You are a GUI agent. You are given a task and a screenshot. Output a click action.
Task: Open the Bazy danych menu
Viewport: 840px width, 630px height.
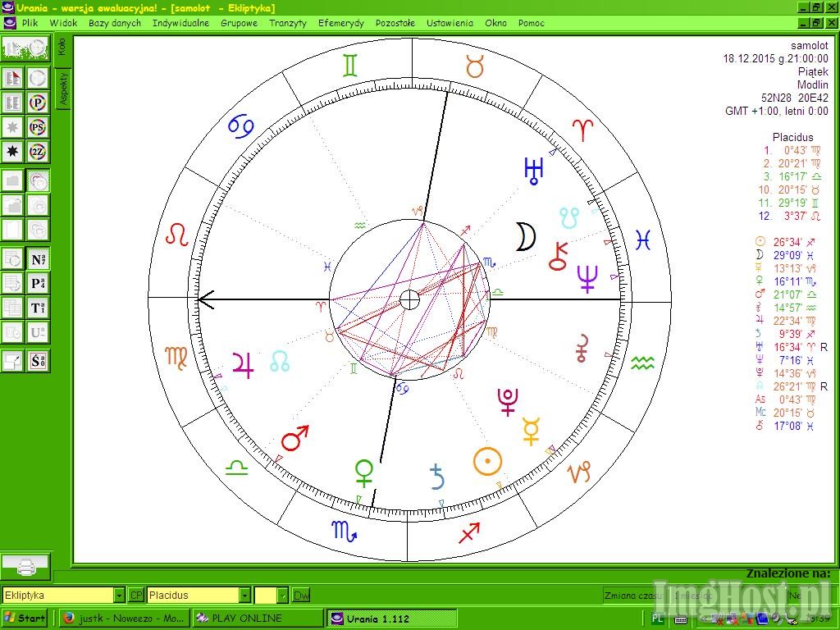115,23
